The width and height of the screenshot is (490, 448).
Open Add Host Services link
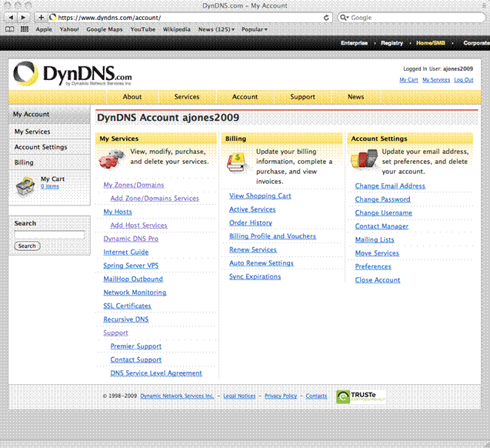pos(138,226)
